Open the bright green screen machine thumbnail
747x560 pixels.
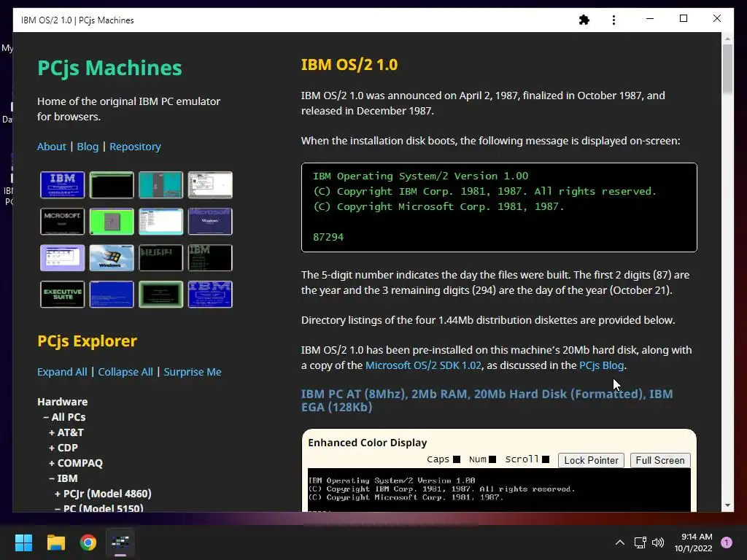112,222
